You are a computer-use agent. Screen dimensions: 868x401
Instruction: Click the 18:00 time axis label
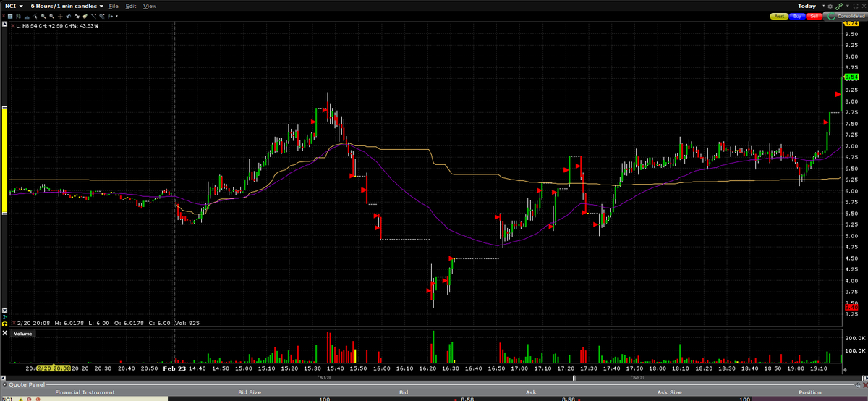[657, 368]
